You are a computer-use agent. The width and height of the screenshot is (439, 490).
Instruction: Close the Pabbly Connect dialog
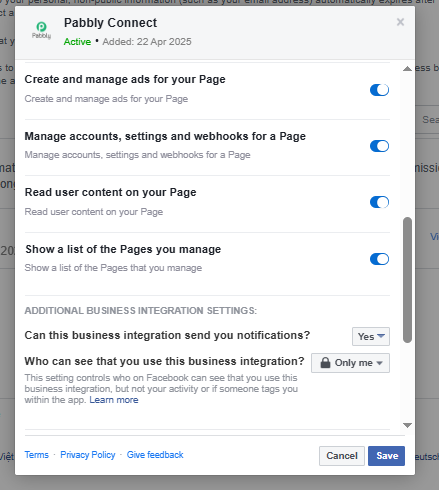tap(400, 22)
